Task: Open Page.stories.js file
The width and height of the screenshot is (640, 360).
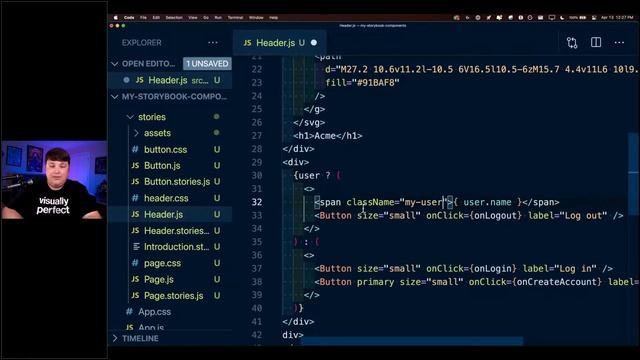Action: 173,296
